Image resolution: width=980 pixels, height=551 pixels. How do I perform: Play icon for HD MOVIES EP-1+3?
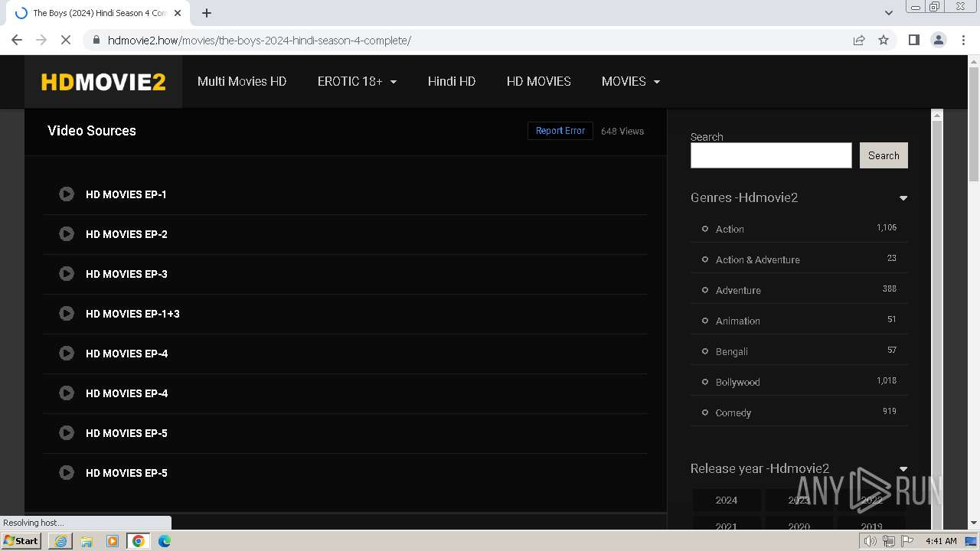(x=67, y=314)
